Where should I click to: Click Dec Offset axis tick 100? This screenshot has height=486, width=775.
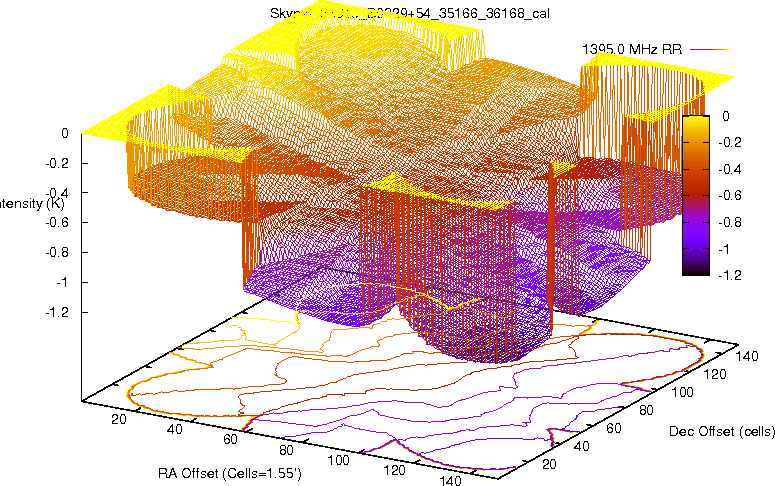point(683,392)
